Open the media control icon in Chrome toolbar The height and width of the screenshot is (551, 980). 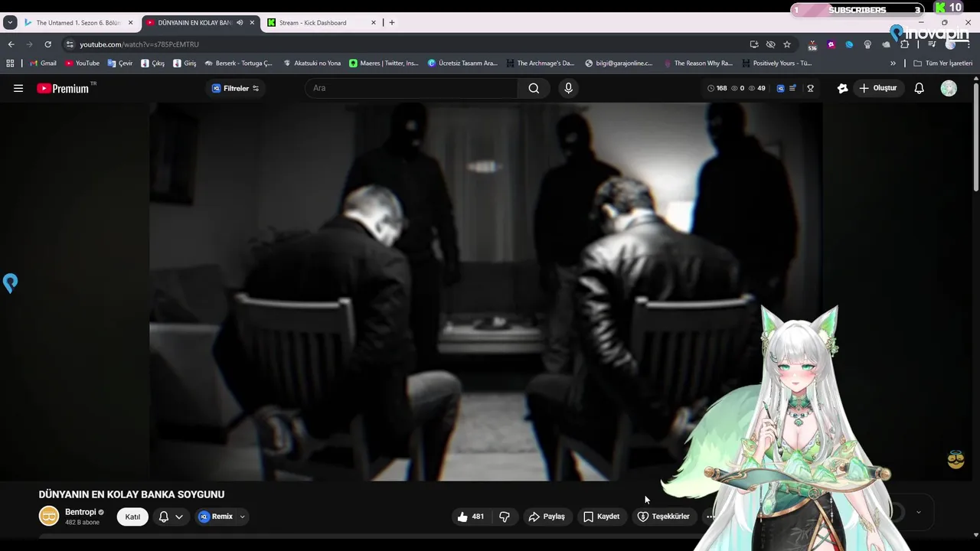(x=932, y=44)
